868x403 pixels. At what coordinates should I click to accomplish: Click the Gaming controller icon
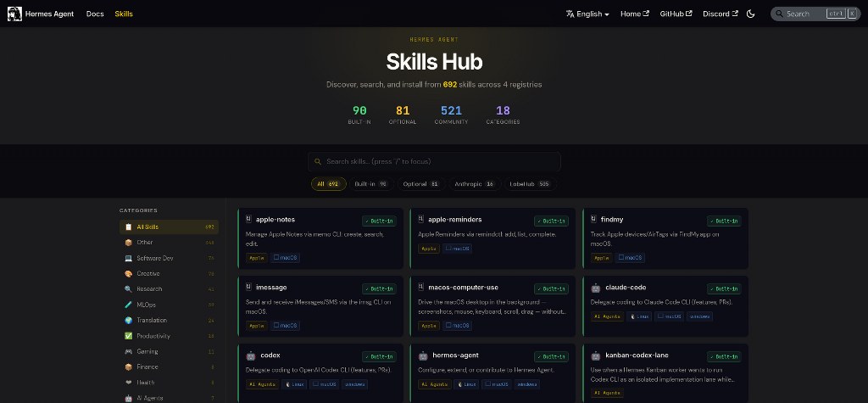(129, 351)
